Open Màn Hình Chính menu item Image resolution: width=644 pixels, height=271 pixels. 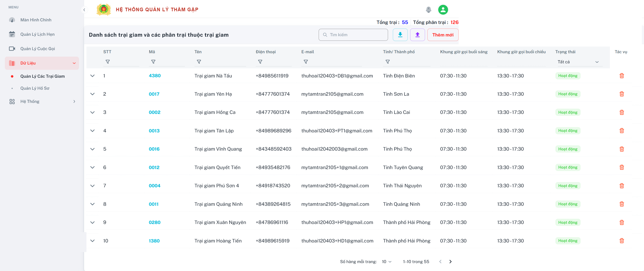click(x=42, y=20)
